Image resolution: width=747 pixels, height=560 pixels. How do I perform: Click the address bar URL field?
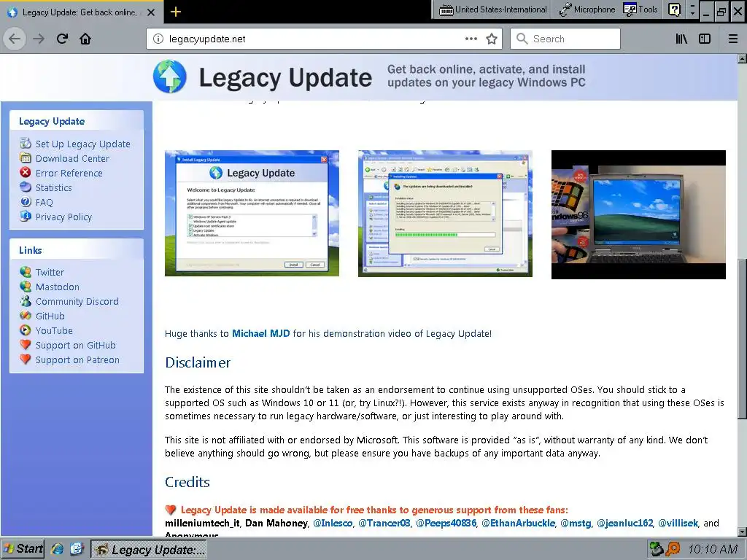coord(314,39)
